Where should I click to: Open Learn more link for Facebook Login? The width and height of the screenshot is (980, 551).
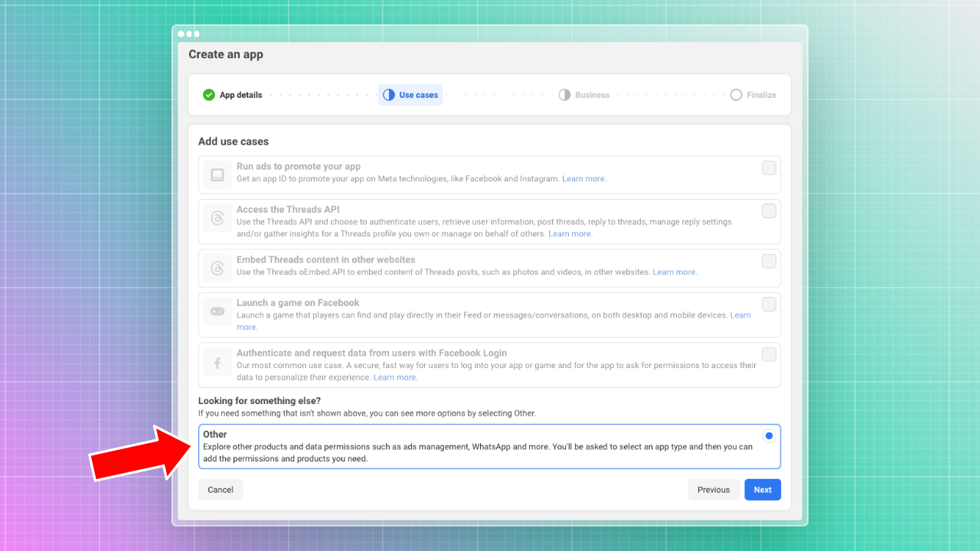[x=395, y=377]
